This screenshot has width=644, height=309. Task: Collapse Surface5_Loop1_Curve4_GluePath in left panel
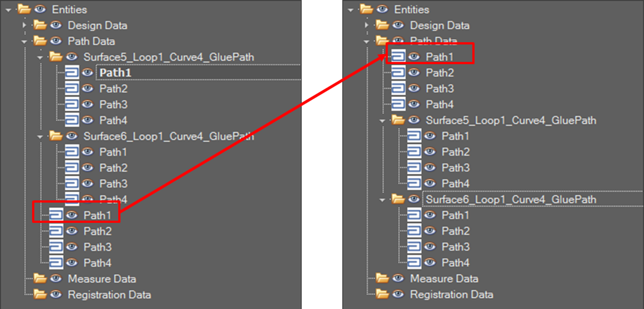[x=39, y=57]
